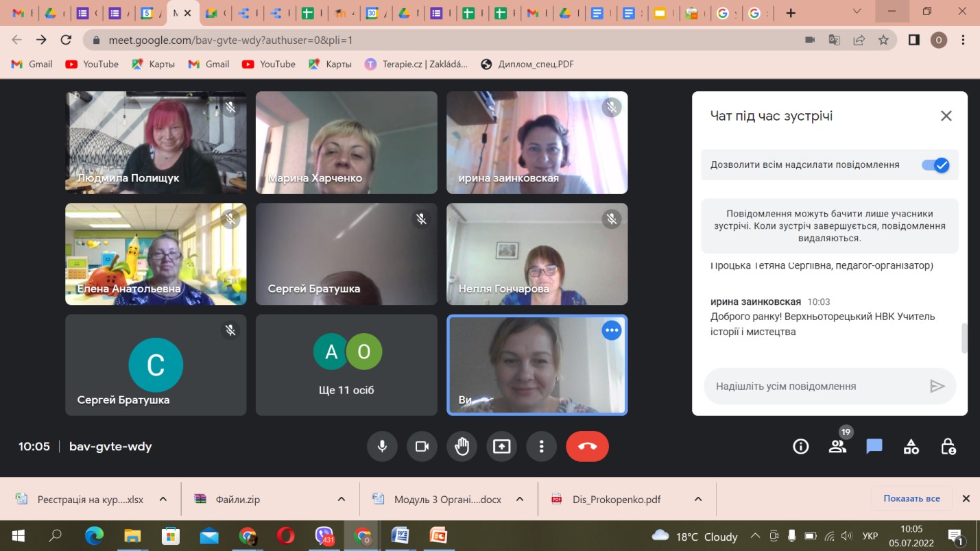980x551 pixels.
Task: Switch to the first Gmail browser tab
Action: [x=23, y=13]
